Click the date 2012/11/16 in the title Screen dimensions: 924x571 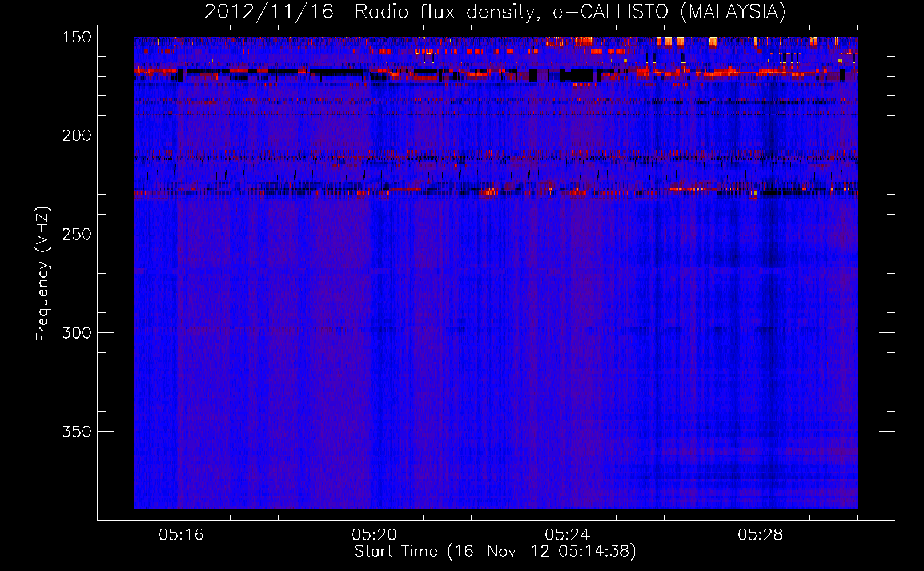[x=269, y=12]
